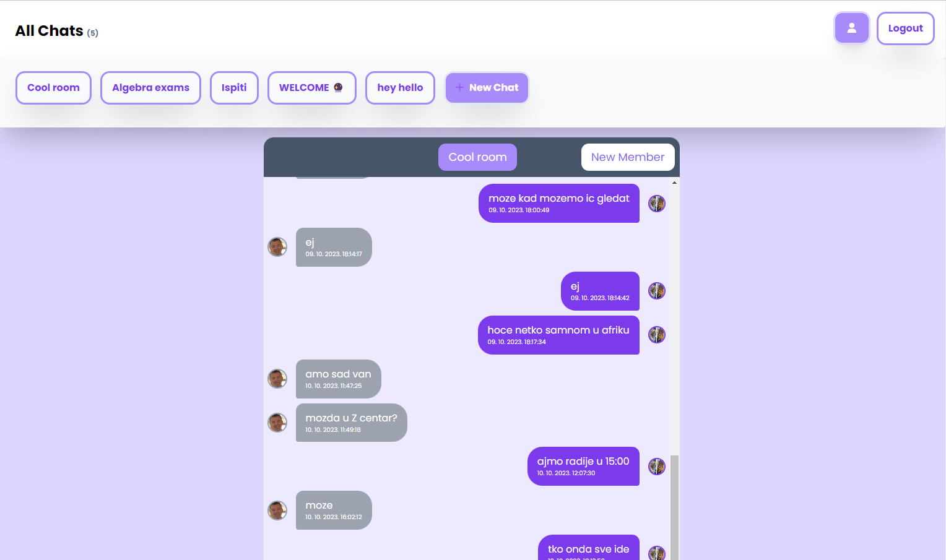This screenshot has height=560, width=946.
Task: Go to the hey hello chat
Action: point(400,88)
